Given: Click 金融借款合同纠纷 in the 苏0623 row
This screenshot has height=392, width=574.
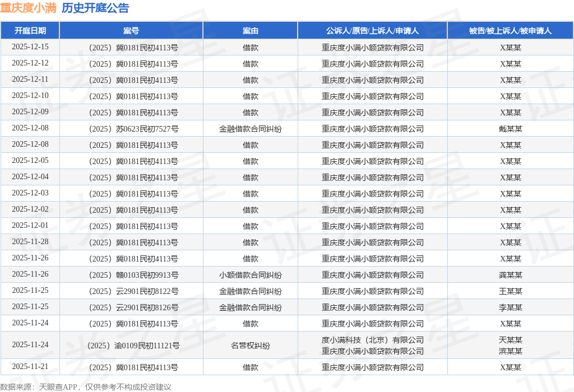Looking at the screenshot, I should click(x=251, y=129).
